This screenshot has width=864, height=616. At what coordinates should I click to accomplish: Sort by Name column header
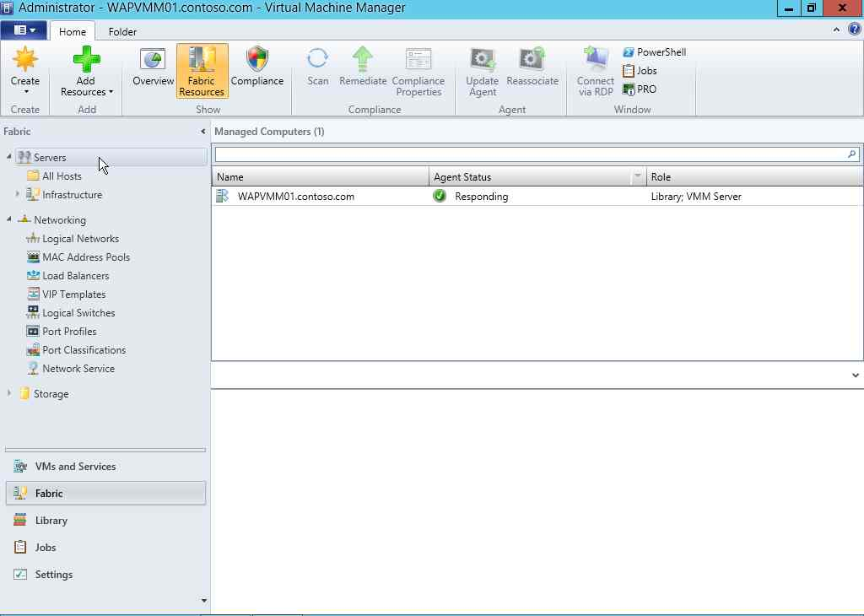(x=320, y=177)
